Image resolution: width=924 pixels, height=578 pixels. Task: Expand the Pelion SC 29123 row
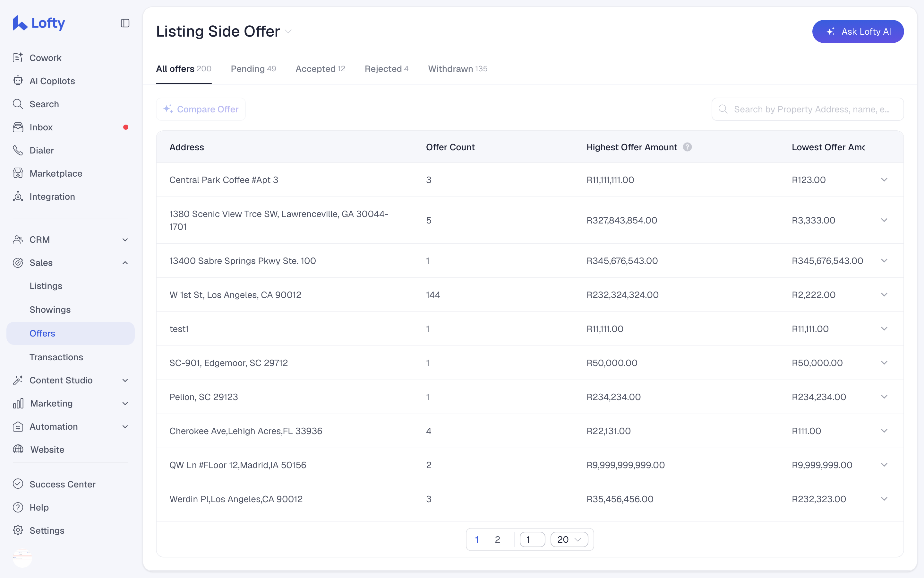pos(884,397)
